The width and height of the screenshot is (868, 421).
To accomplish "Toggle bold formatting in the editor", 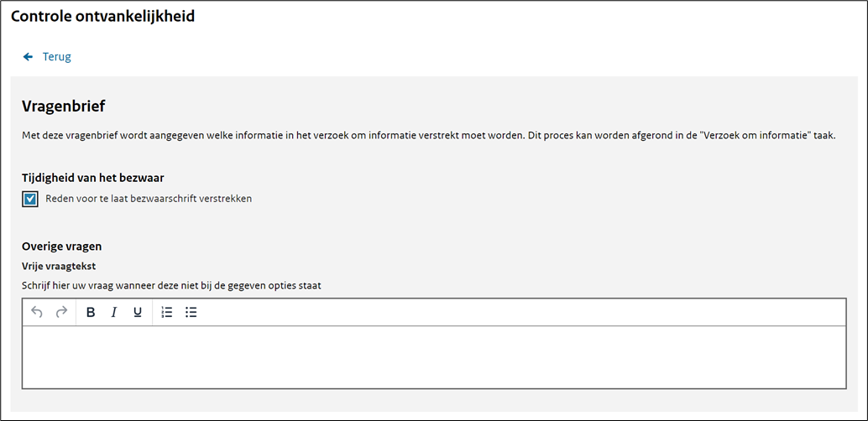I will [x=91, y=313].
